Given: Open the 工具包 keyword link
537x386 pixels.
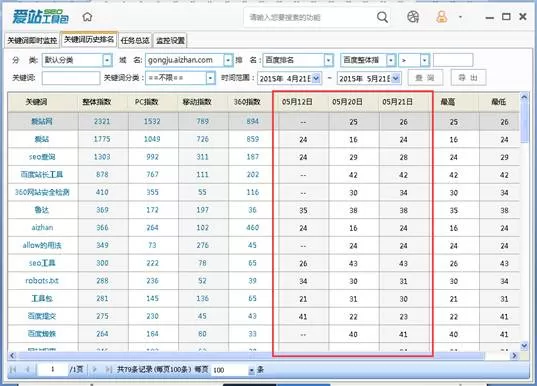Looking at the screenshot, I should pos(42,298).
